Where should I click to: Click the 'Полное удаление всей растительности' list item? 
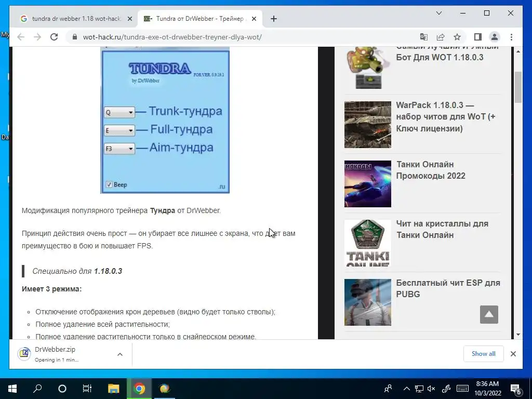(102, 324)
